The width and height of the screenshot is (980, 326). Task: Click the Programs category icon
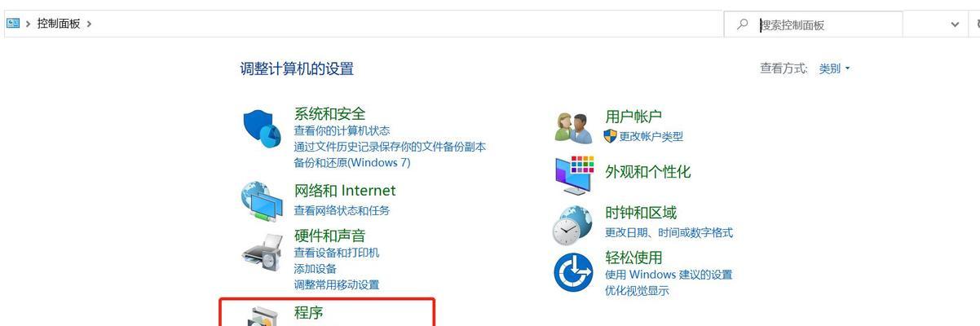266,318
